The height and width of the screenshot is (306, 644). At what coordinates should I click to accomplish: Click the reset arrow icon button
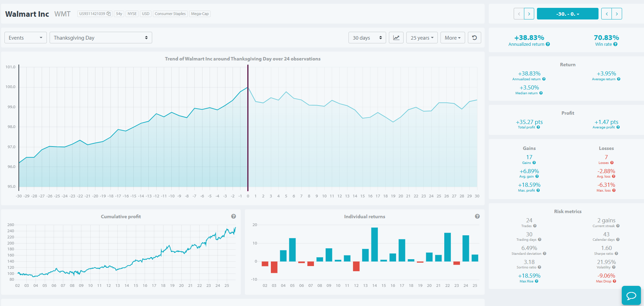474,38
